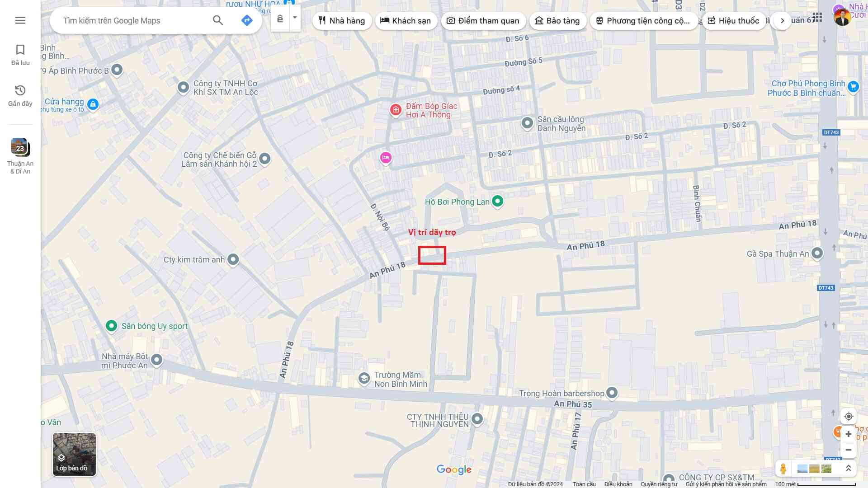Select the Hiệu thuốc category chip
Image resolution: width=868 pixels, height=488 pixels.
point(733,21)
